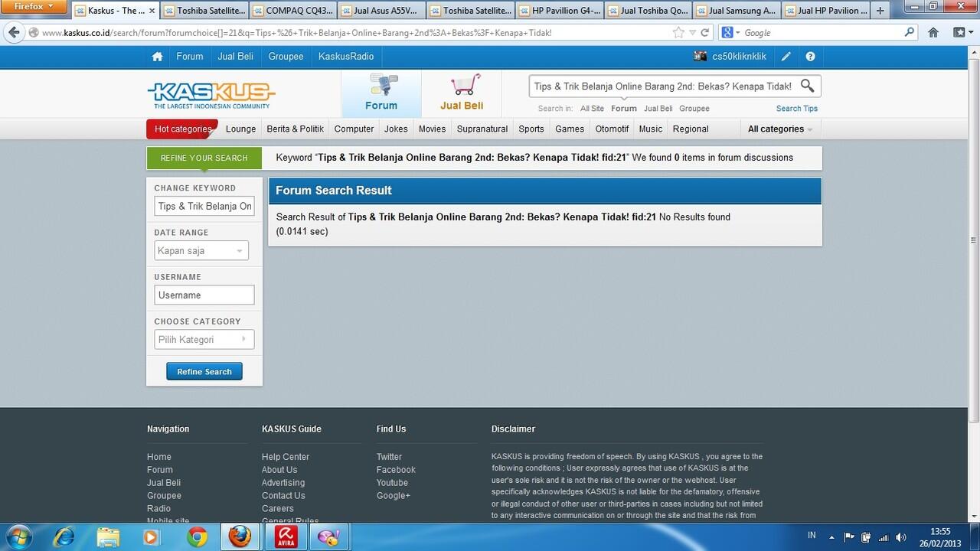Click the volume speaker tray icon
980x551 pixels.
(900, 537)
